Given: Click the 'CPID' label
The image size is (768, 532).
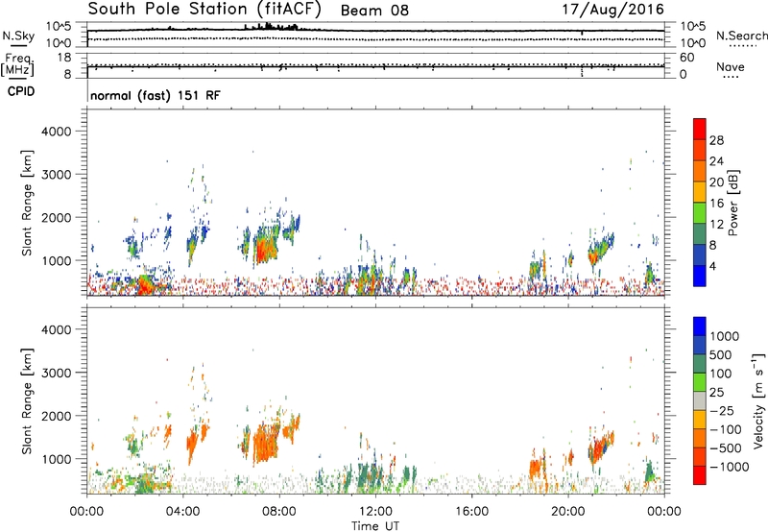Looking at the screenshot, I should tap(21, 91).
